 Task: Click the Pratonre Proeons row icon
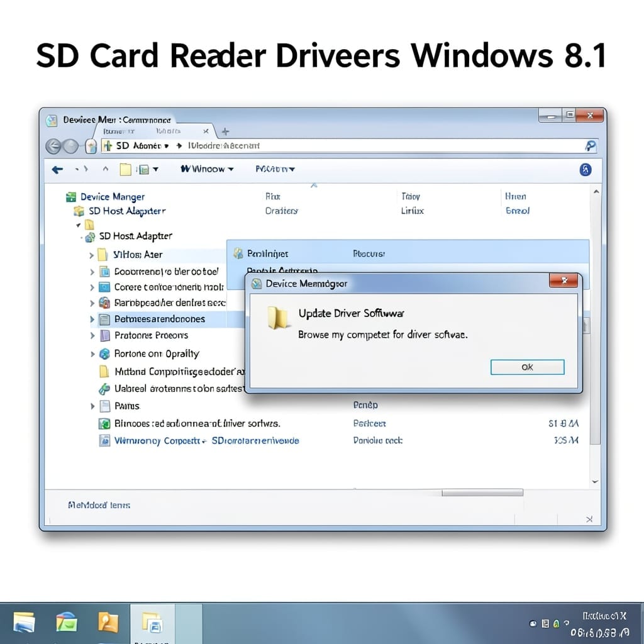[105, 336]
